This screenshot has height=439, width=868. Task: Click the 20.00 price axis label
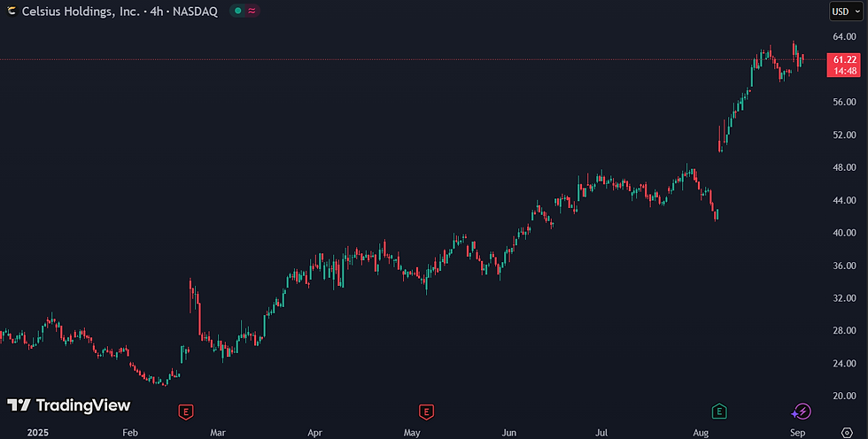click(x=845, y=396)
